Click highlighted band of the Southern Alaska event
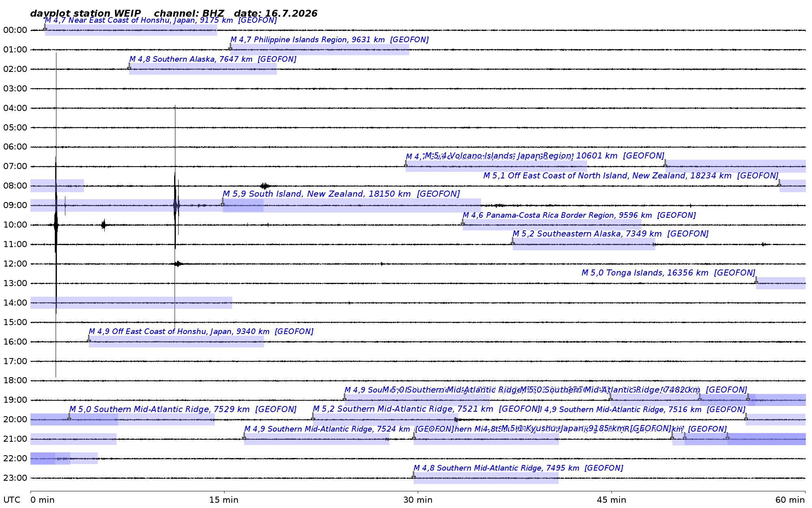This screenshot has height=508, width=812. coord(203,69)
